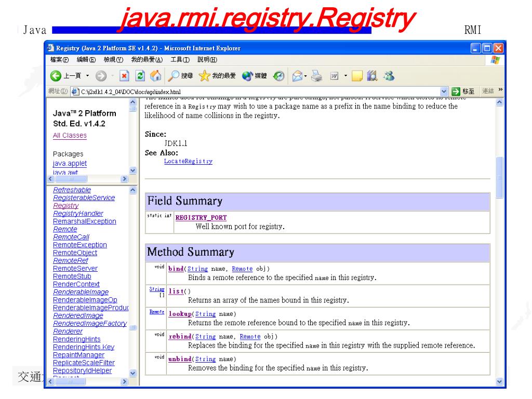Click the class list horizontal scrollbar thumb
This screenshot has width=532, height=399.
71,382
